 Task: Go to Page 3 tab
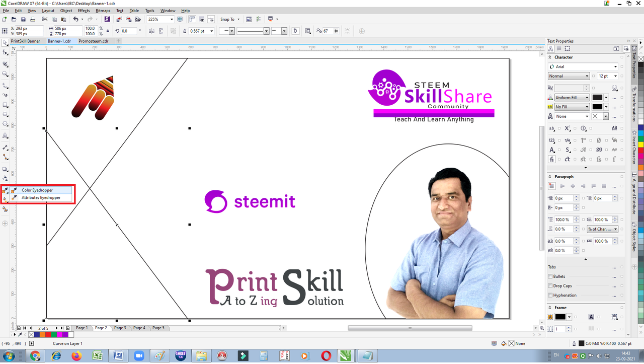pyautogui.click(x=120, y=328)
